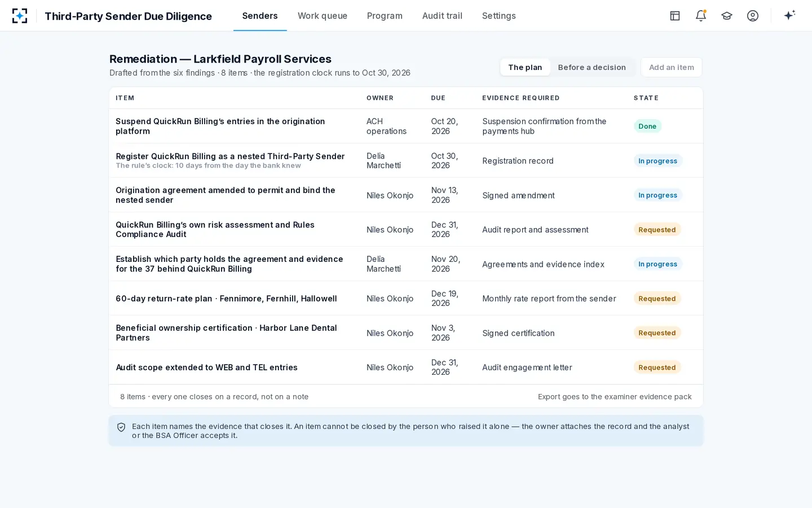
Task: Open the graduation cap learning icon
Action: pos(727,16)
